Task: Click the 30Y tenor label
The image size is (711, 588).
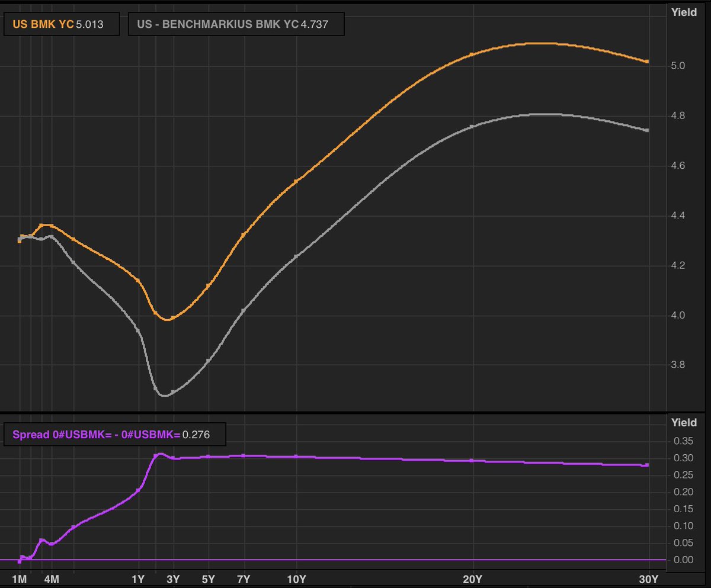Action: click(x=649, y=579)
